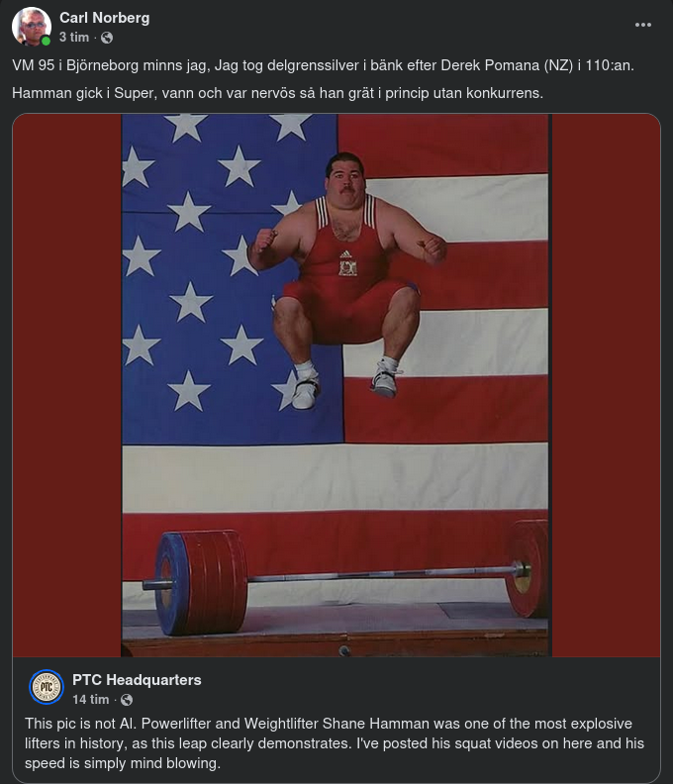
Task: Open the Carl Norberg name link
Action: [105, 18]
